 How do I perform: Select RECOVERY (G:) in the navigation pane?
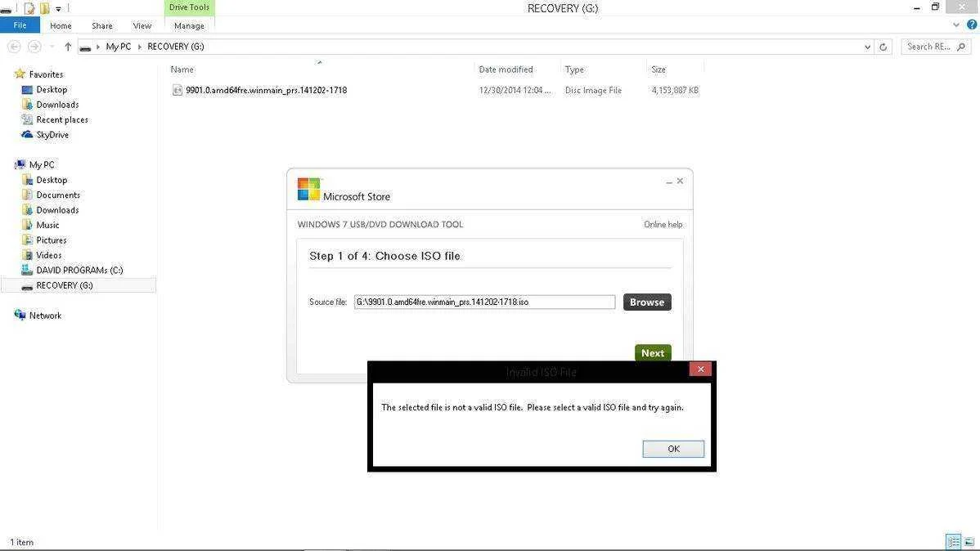pos(65,285)
